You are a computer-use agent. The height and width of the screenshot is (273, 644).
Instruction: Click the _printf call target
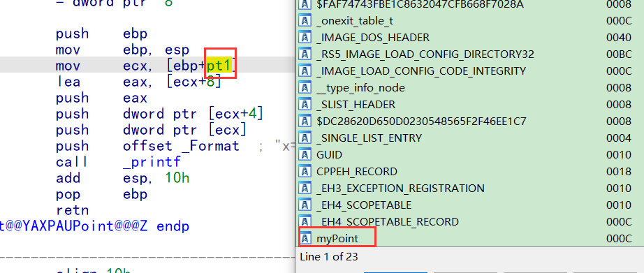tap(152, 162)
